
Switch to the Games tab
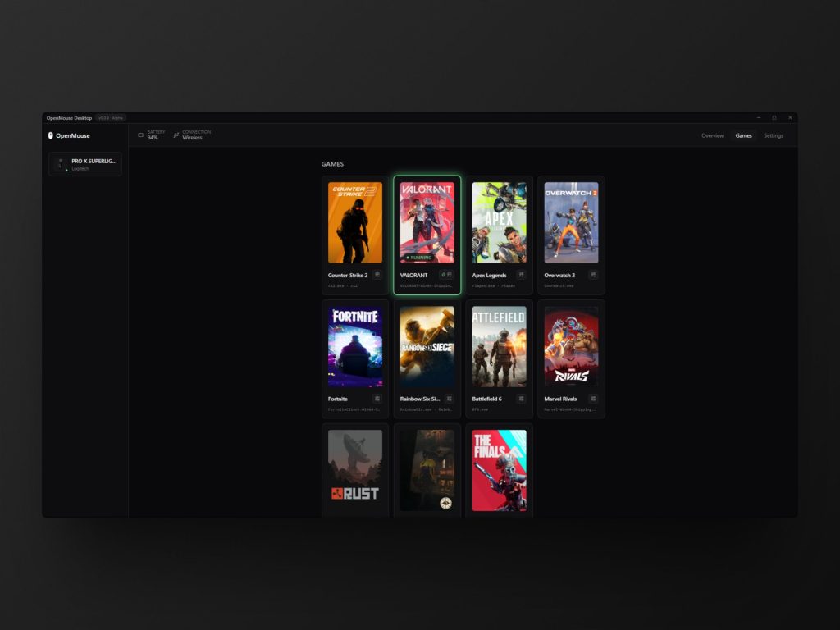(743, 135)
